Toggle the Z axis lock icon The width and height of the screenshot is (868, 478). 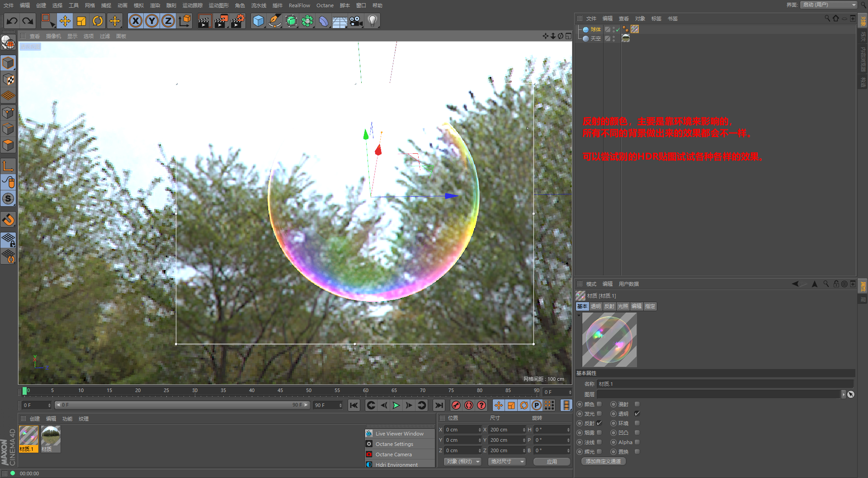[x=168, y=21]
